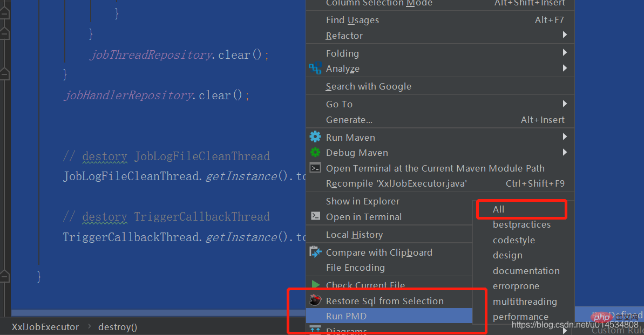The width and height of the screenshot is (644, 335).
Task: Toggle the fold marker beside jobThreadRepository block end
Action: (4, 74)
